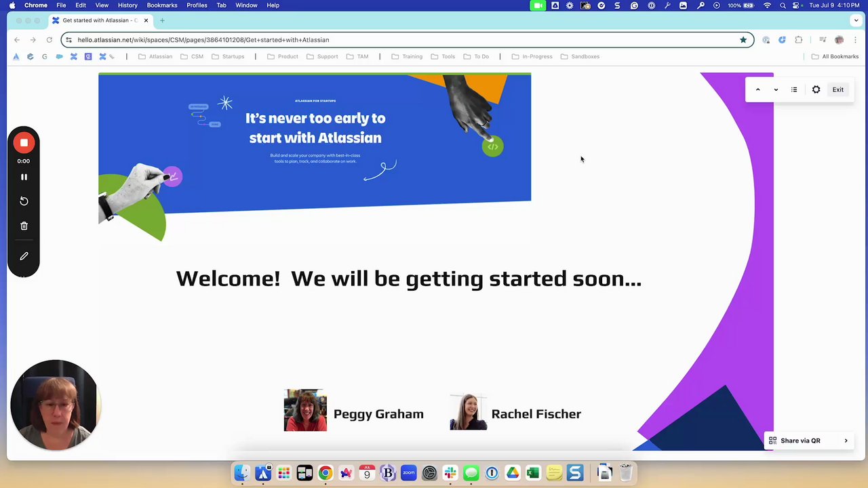Open the Window menu

click(x=246, y=5)
